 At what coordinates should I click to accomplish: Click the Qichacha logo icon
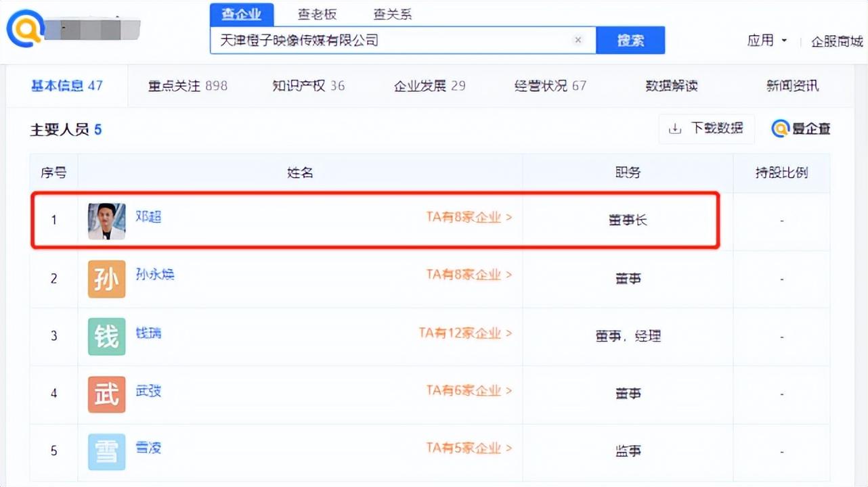pos(25,29)
